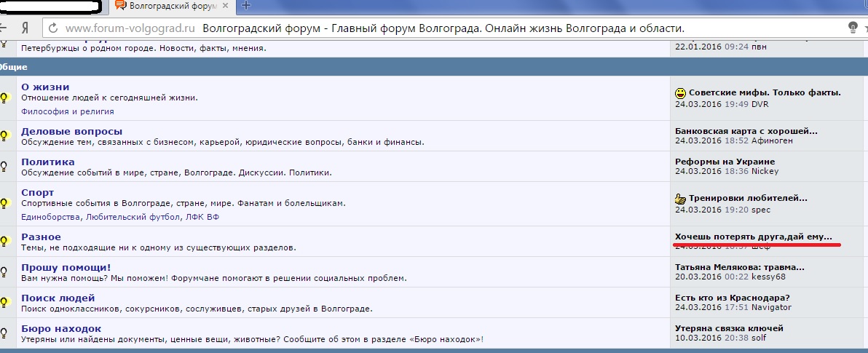Click the page protection icon in address bar
868x353 pixels.
[853, 28]
